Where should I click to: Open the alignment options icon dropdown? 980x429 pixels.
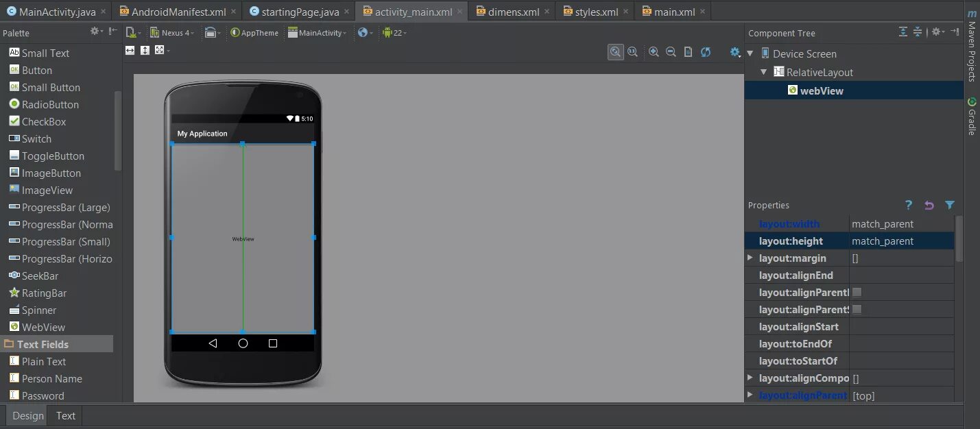point(162,50)
